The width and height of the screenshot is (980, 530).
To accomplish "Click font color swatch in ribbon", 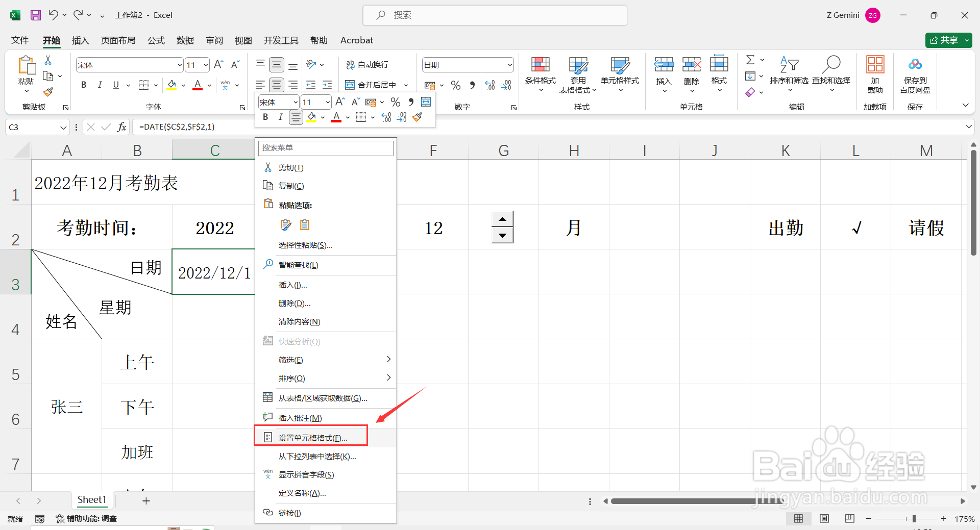I will tap(198, 85).
